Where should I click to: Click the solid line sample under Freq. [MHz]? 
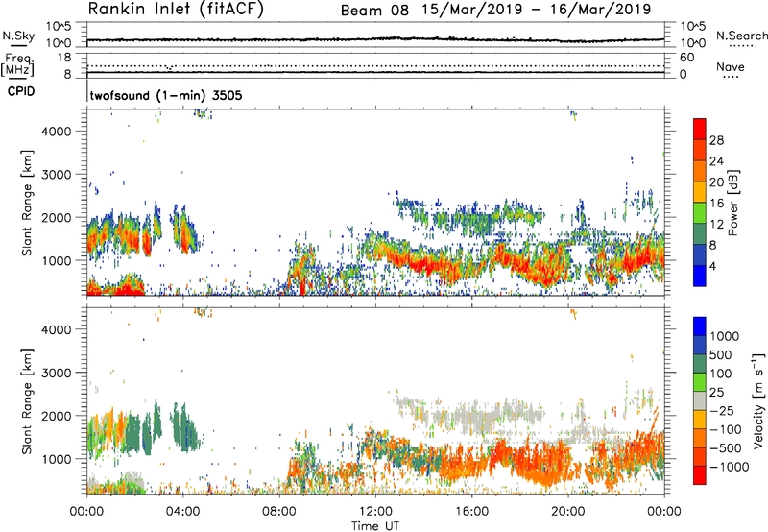(18, 79)
